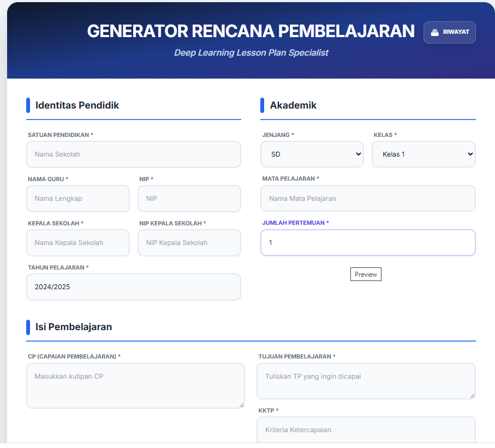This screenshot has width=495, height=448.
Task: Open the Riwayat history archive icon
Action: (435, 32)
